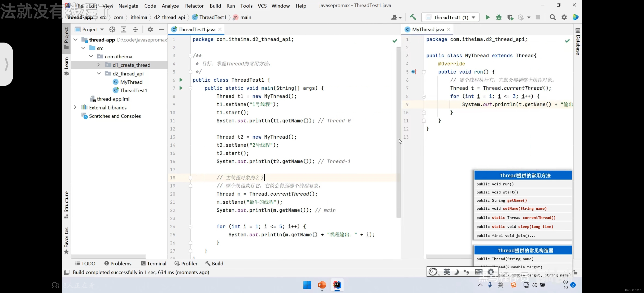Open the Profiler tool window
Screen dimensions: 644x293
(x=186, y=263)
